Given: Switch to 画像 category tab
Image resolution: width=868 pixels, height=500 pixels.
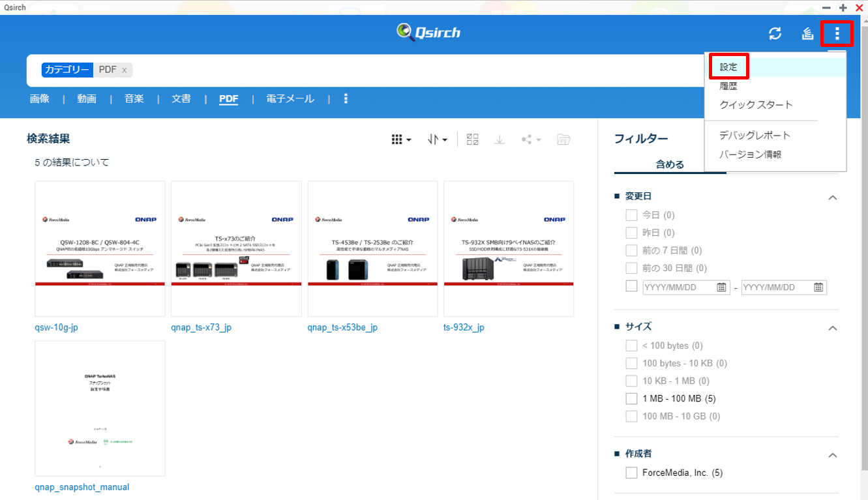Looking at the screenshot, I should [40, 98].
